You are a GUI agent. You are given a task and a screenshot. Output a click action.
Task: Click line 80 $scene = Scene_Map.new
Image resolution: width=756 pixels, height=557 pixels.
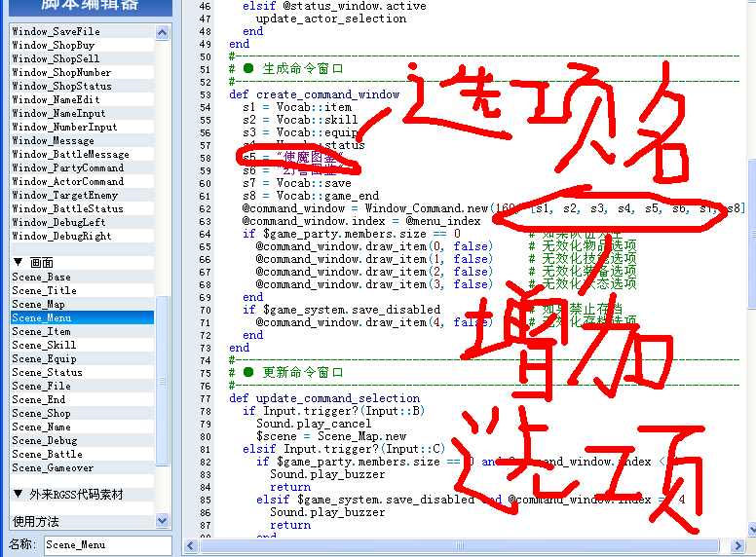pyautogui.click(x=331, y=436)
